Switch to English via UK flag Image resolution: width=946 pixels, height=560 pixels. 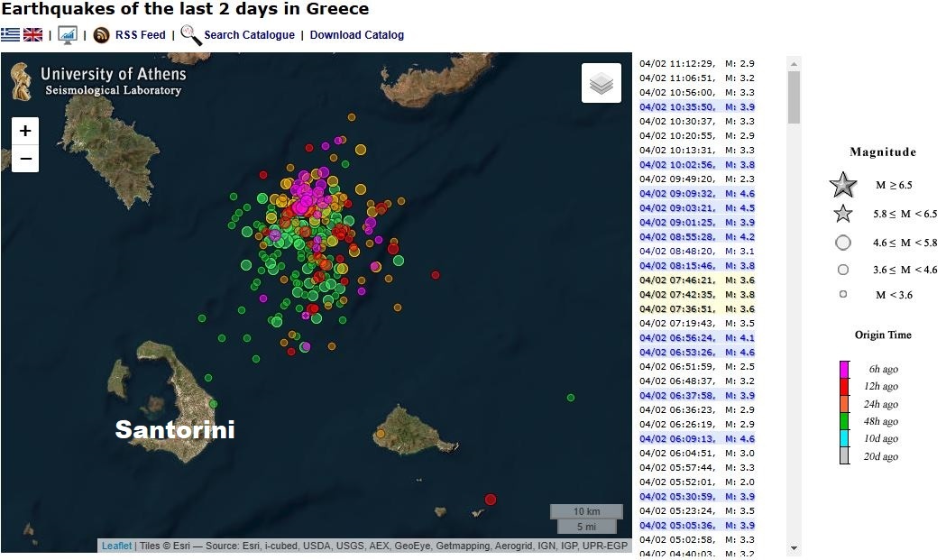tap(33, 35)
